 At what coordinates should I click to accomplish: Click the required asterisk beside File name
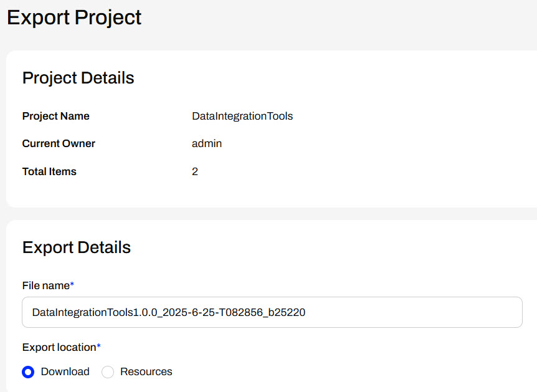click(x=72, y=284)
